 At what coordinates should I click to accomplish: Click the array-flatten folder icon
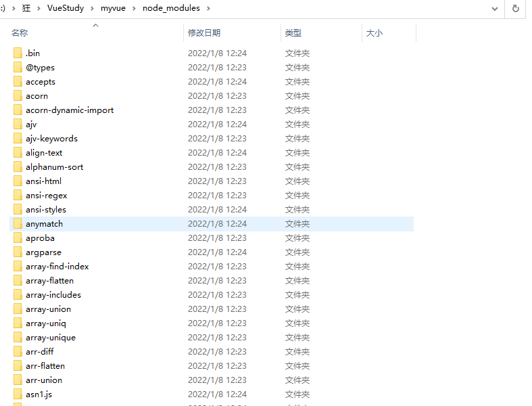[18, 281]
